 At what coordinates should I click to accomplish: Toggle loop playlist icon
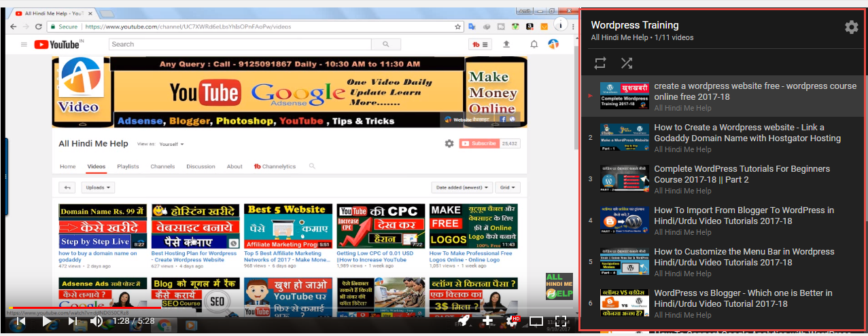pos(600,63)
